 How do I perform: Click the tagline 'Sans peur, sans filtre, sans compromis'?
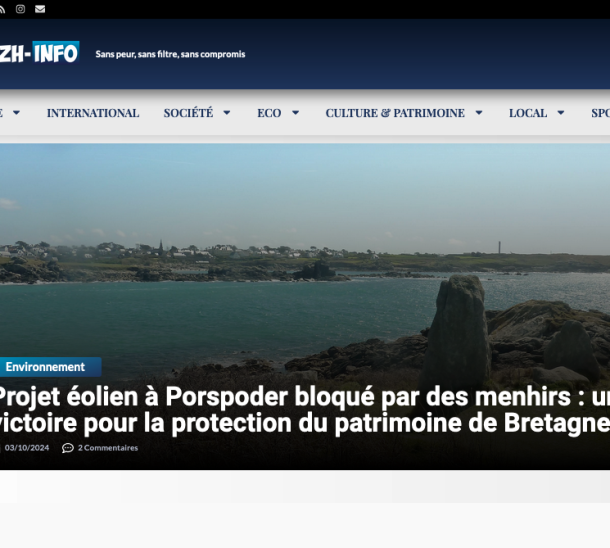point(170,54)
